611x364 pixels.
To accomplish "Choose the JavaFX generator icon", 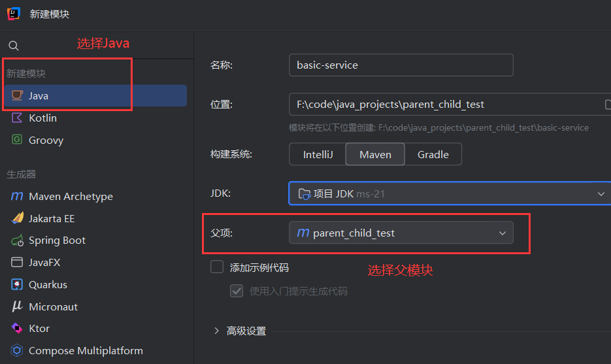I will coord(17,263).
